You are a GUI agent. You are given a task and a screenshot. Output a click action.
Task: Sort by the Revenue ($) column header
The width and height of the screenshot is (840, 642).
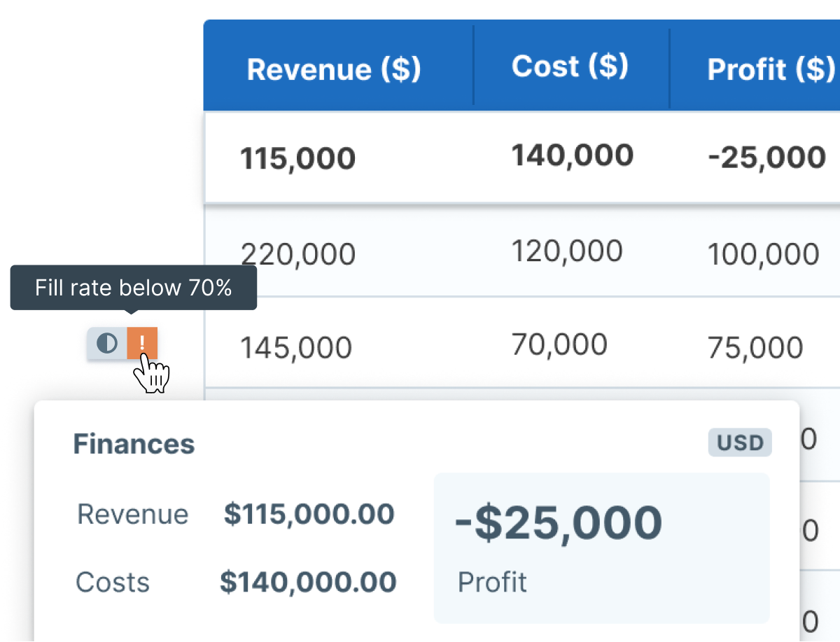(334, 69)
